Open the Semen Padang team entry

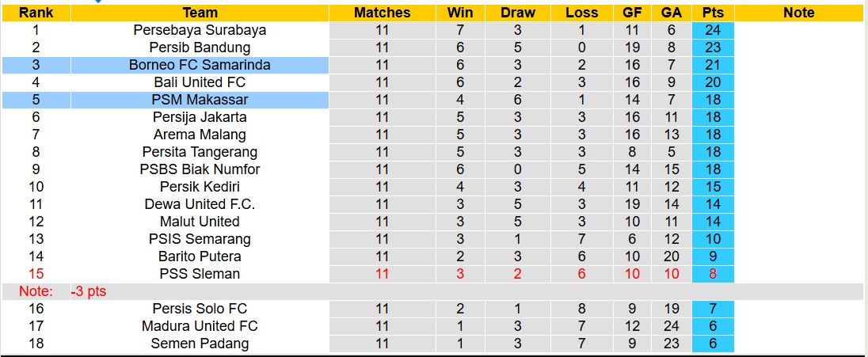200,344
